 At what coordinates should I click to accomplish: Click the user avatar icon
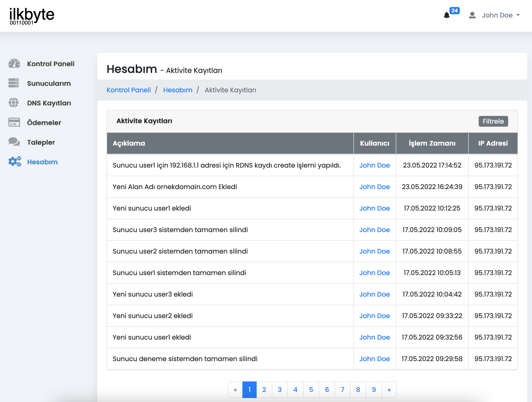[x=472, y=15]
